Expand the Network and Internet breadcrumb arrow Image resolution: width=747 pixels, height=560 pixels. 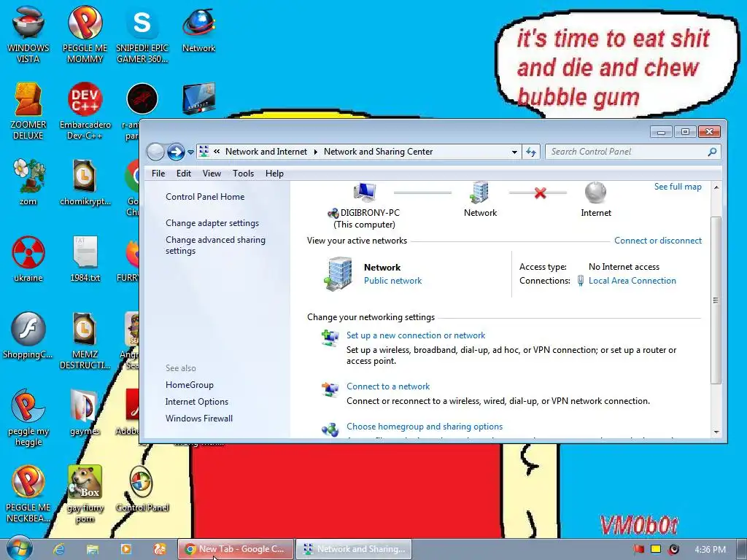point(315,152)
